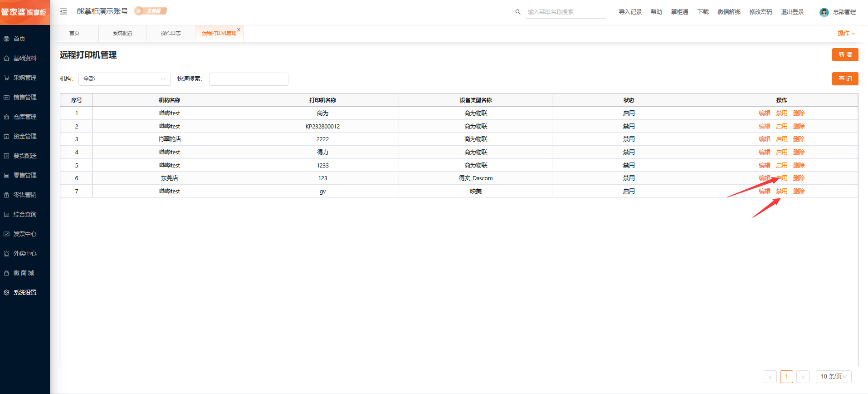Go to the next page arrow
Viewport: 868px width, 394px height.
803,377
